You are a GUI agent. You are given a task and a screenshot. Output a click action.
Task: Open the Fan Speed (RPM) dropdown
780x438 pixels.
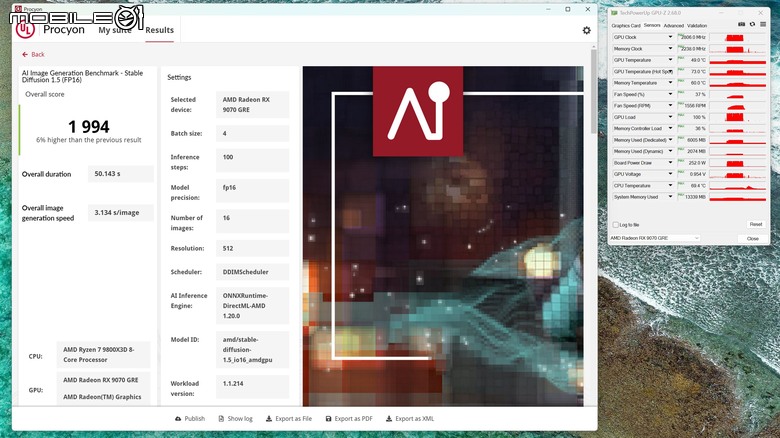click(x=670, y=106)
